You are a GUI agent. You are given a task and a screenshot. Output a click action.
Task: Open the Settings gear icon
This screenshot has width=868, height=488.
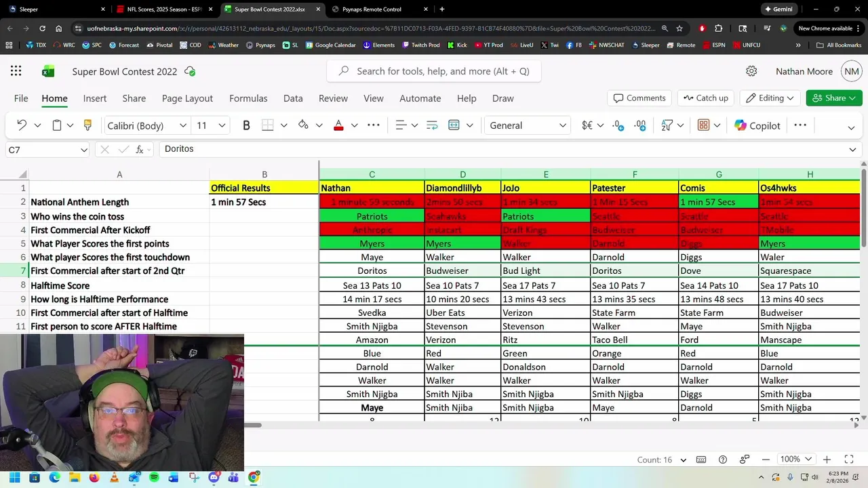click(751, 71)
